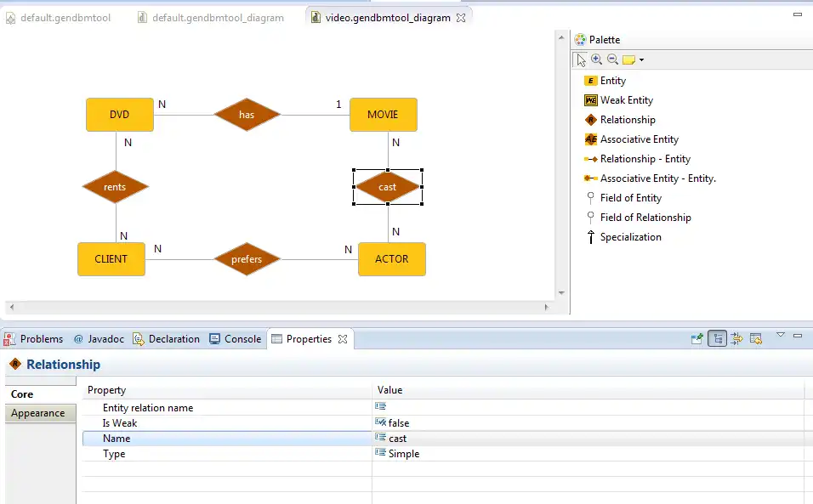Open the Console view tab

pos(235,339)
